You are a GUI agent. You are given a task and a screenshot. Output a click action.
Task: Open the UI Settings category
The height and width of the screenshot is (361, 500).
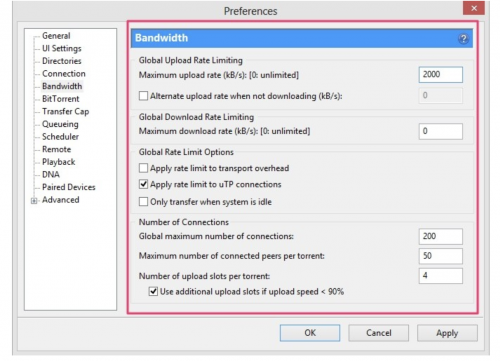[x=62, y=48]
